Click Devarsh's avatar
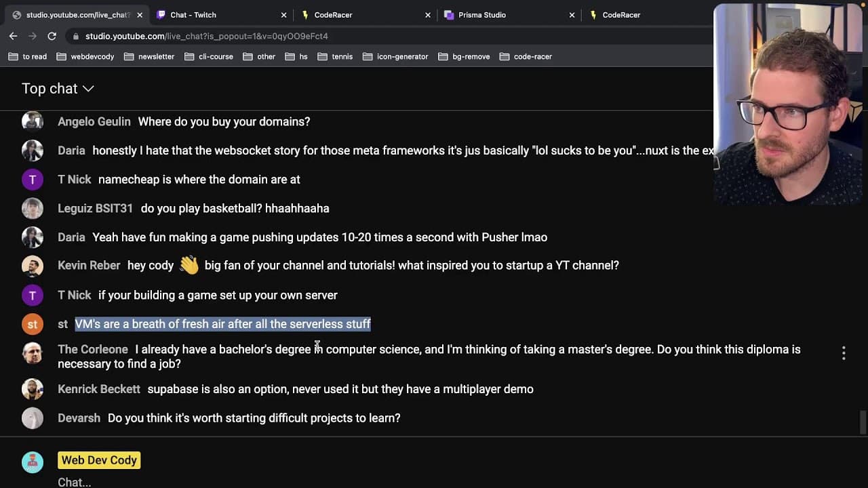868x488 pixels. (33, 418)
